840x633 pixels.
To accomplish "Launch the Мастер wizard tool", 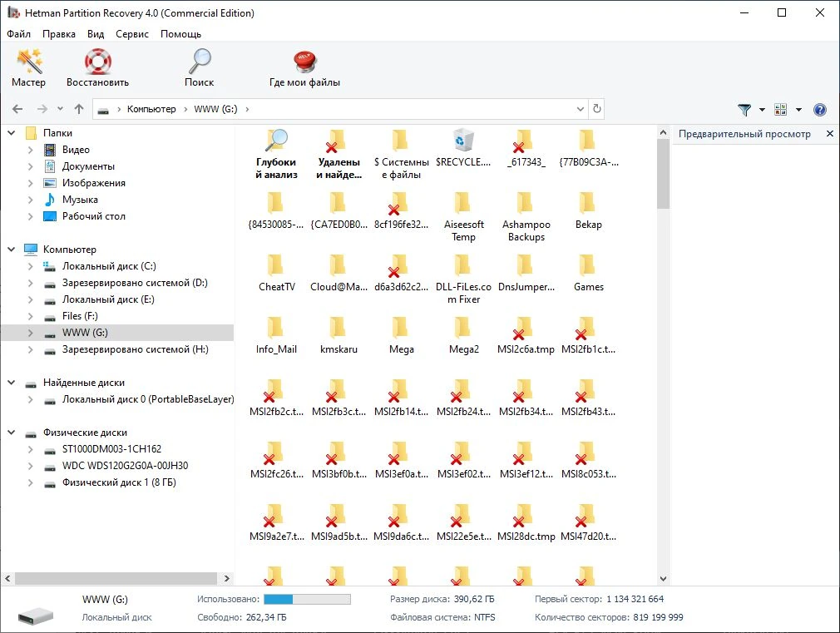I will [29, 67].
